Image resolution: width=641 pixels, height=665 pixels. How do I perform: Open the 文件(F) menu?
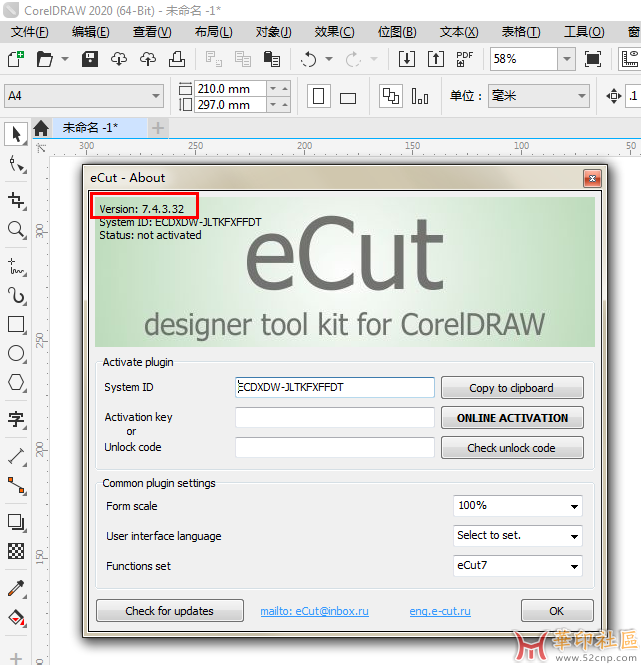coord(29,32)
